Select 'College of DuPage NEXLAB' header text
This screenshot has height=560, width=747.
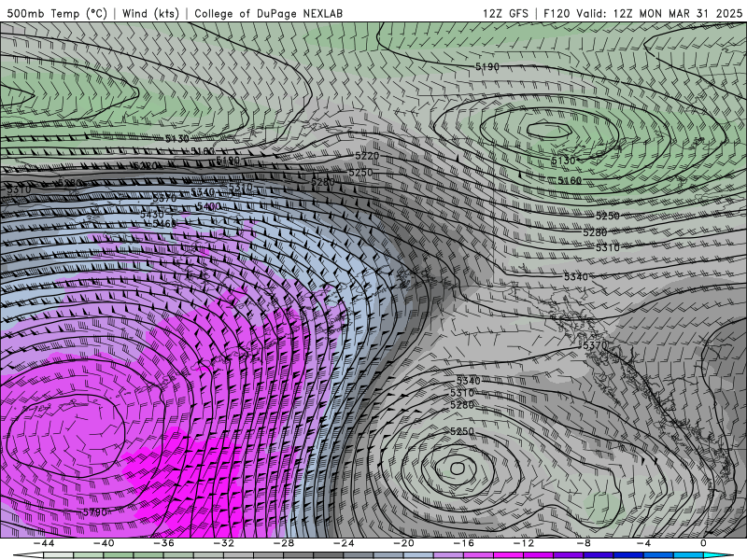click(x=268, y=13)
